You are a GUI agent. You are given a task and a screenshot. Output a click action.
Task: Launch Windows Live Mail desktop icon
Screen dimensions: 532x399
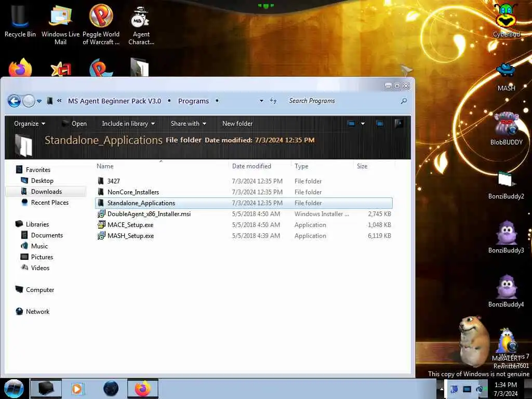pos(60,25)
